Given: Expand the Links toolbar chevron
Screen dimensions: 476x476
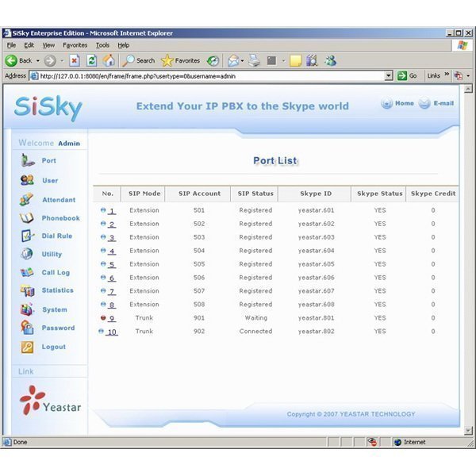Looking at the screenshot, I should click(447, 75).
